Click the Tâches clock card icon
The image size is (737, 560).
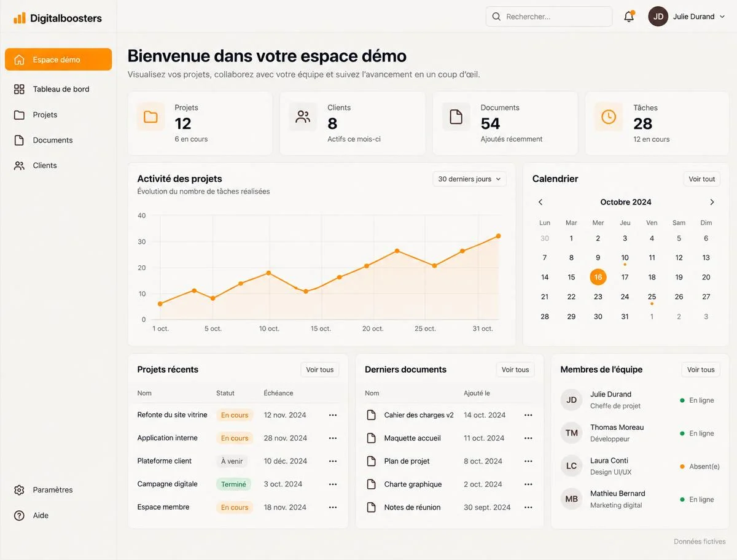coord(609,117)
